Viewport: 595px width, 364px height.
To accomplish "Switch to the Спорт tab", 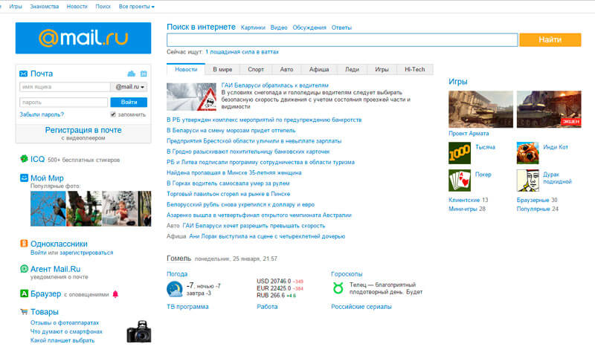I will pos(256,69).
